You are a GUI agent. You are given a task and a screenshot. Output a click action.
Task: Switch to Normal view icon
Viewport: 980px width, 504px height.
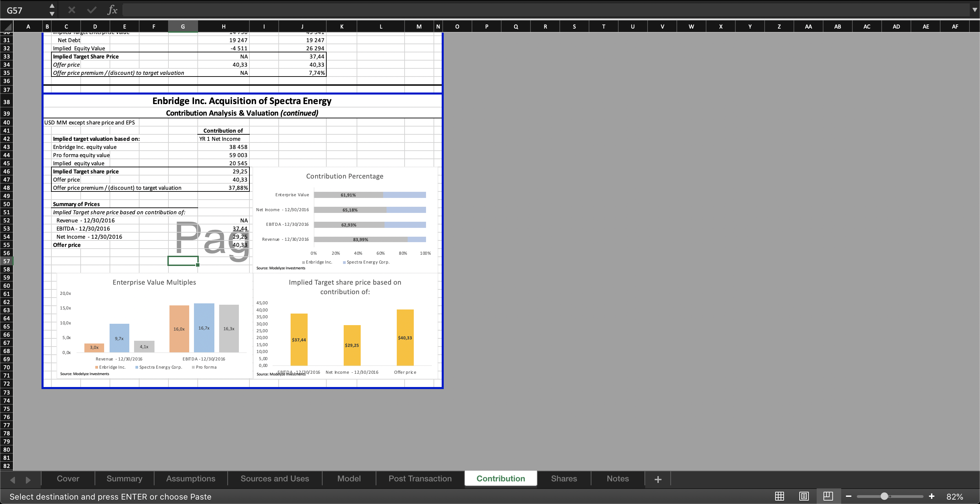click(x=780, y=496)
